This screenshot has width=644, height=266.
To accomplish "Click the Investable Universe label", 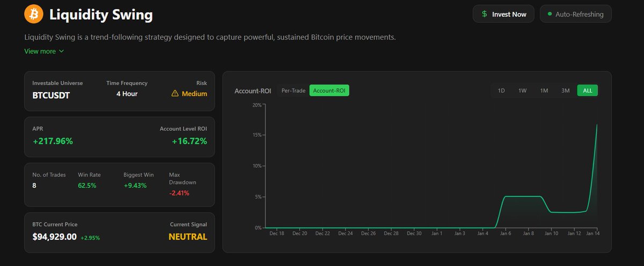I will [57, 83].
